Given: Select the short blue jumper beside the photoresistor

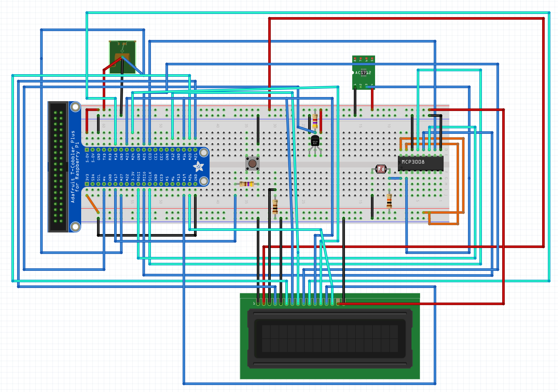Looking at the screenshot, I should tap(395, 178).
